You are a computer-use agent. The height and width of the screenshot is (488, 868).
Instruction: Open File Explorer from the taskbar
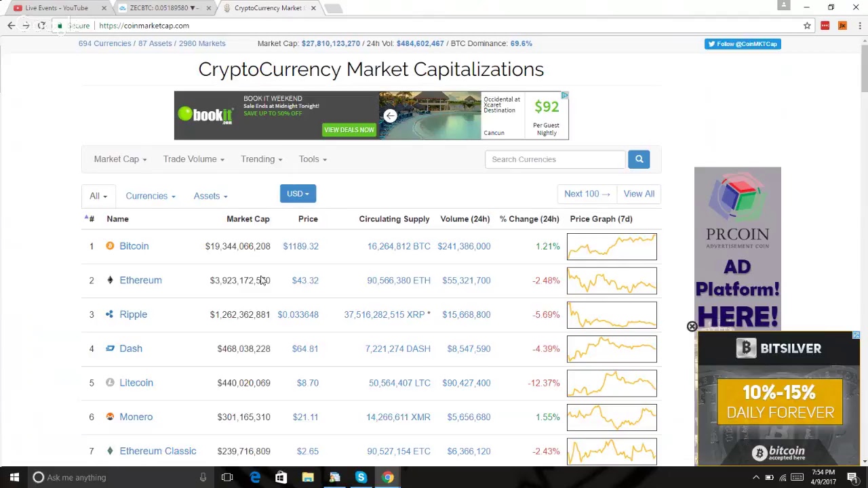point(308,477)
